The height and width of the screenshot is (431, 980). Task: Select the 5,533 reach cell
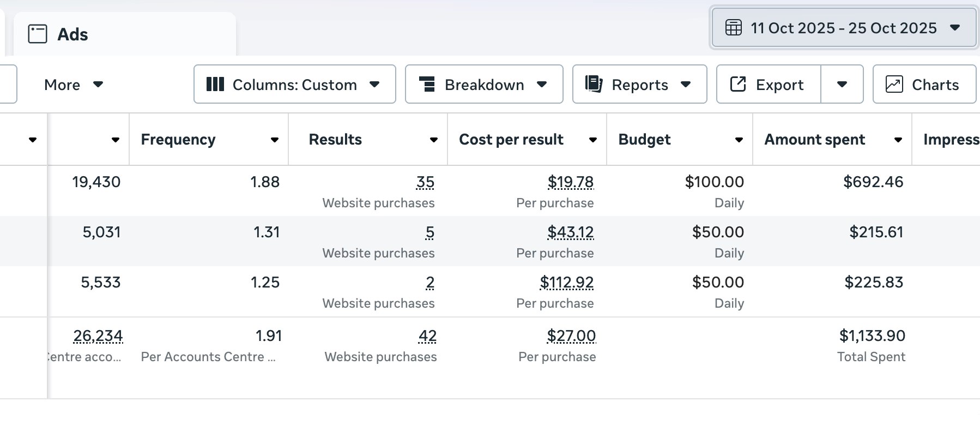(101, 282)
